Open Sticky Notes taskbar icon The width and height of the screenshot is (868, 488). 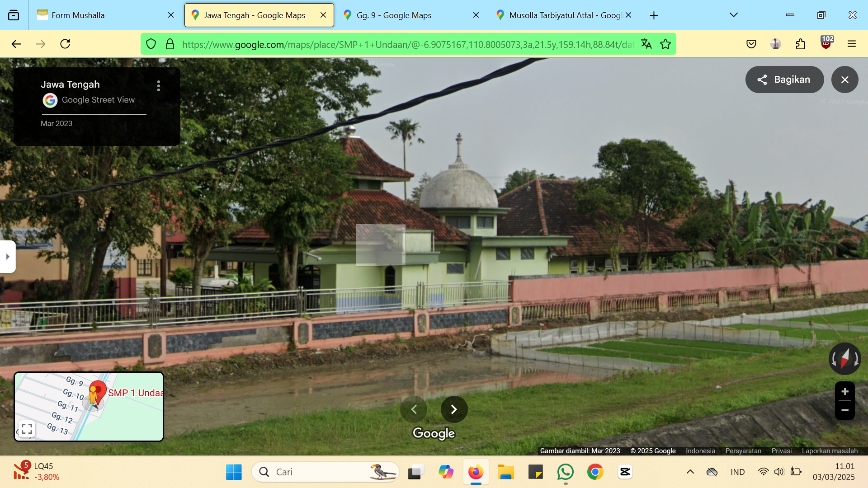pos(536,472)
